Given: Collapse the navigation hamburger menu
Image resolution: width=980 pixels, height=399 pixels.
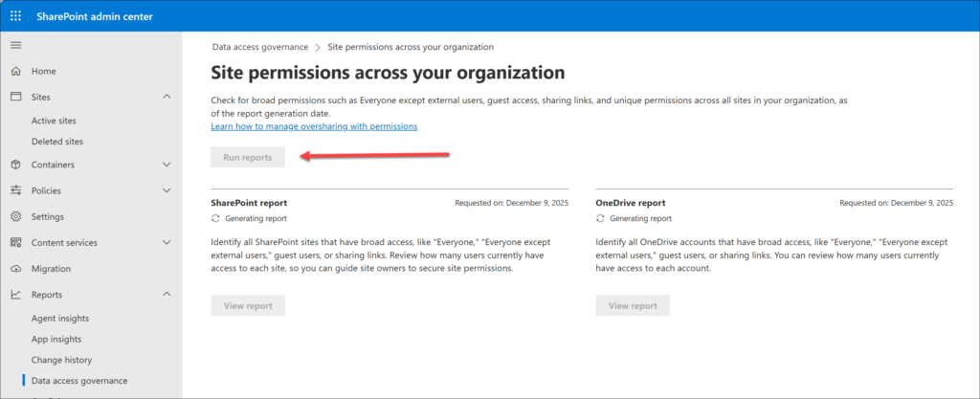Looking at the screenshot, I should 15,46.
